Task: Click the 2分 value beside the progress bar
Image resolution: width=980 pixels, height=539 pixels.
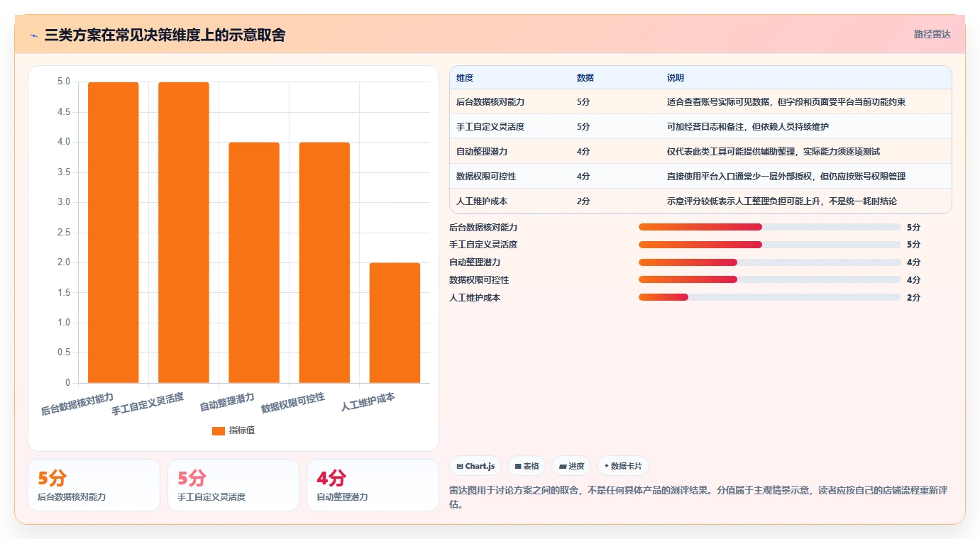Action: tap(913, 298)
